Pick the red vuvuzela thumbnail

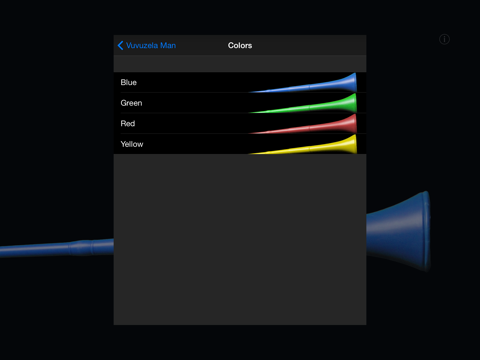coord(303,124)
